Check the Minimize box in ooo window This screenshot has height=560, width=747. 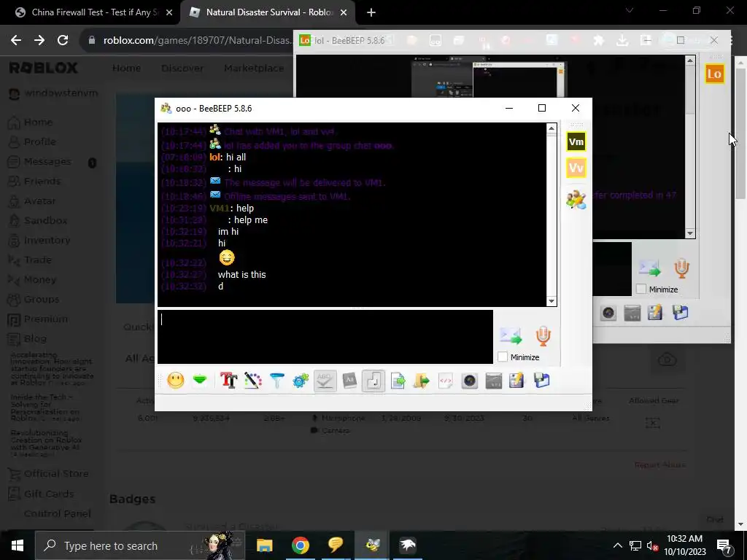click(503, 357)
